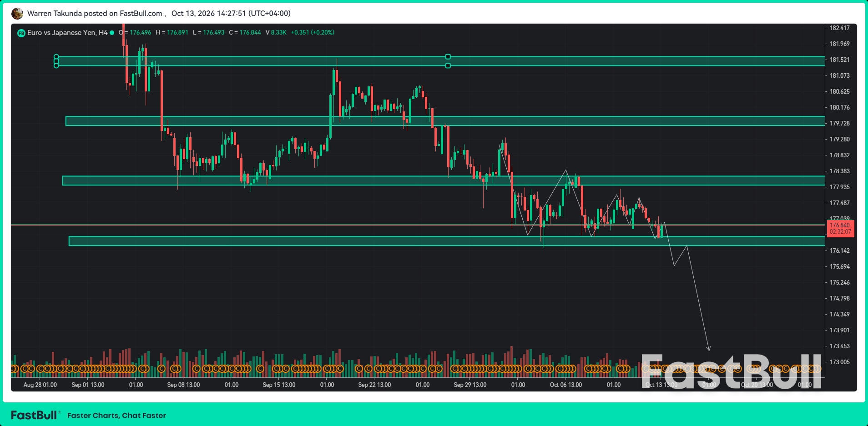This screenshot has height=426, width=868.
Task: Click price axis label 173.005
Action: [x=840, y=362]
